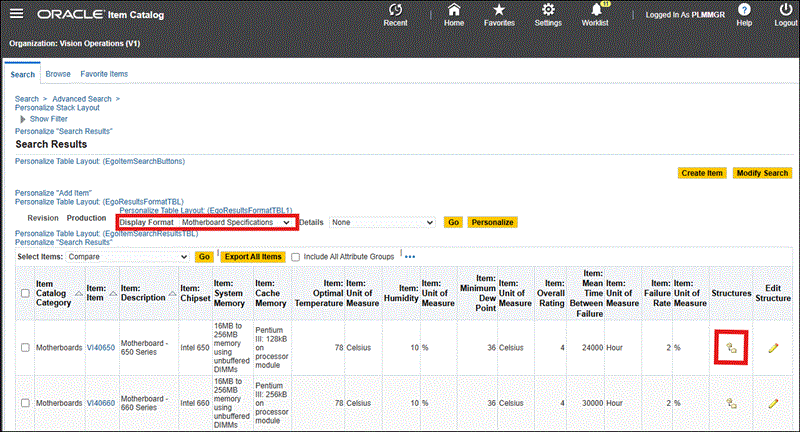Open the VI40650 item link
Viewport: 800px width, 432px height.
101,348
